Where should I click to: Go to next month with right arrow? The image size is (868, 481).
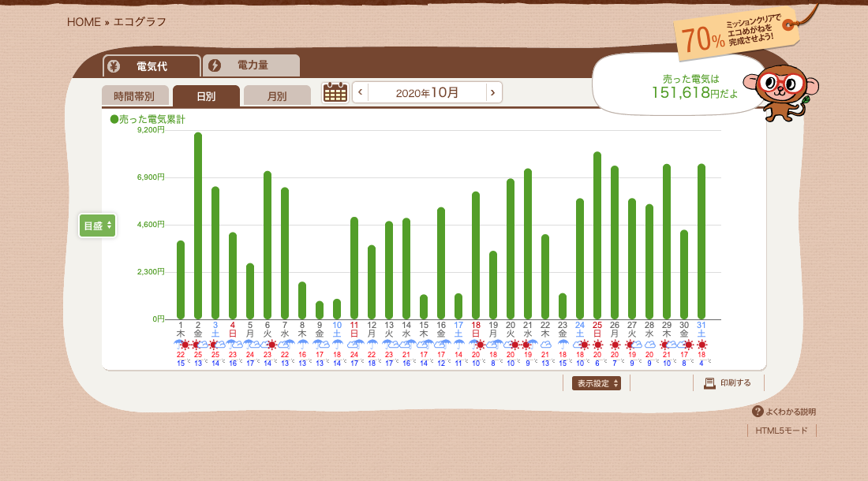click(492, 92)
